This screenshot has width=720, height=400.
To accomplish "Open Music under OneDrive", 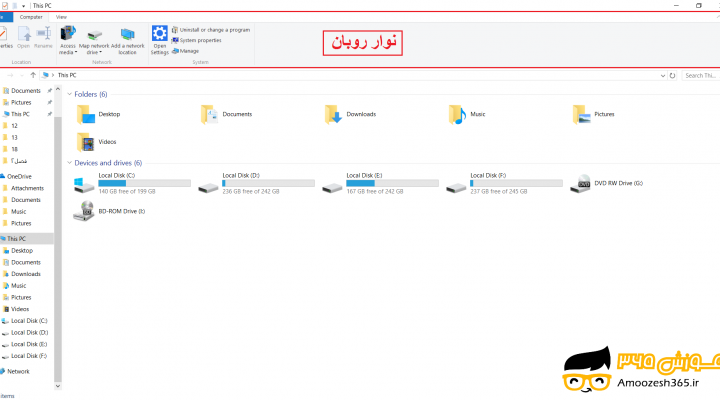I will pyautogui.click(x=19, y=212).
